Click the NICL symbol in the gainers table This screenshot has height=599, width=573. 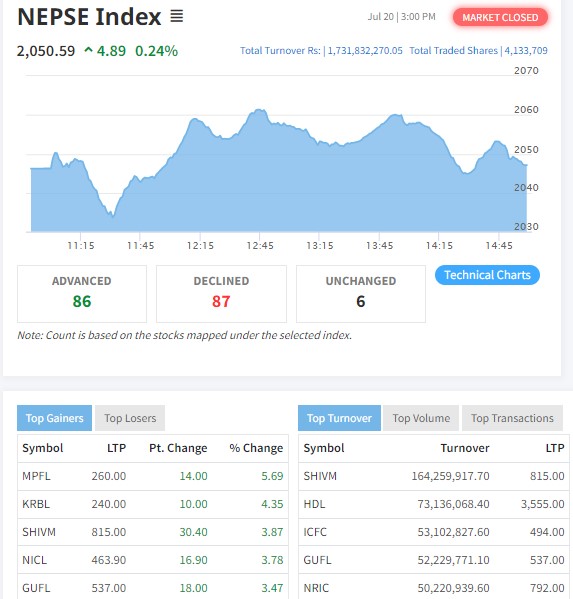pyautogui.click(x=34, y=560)
